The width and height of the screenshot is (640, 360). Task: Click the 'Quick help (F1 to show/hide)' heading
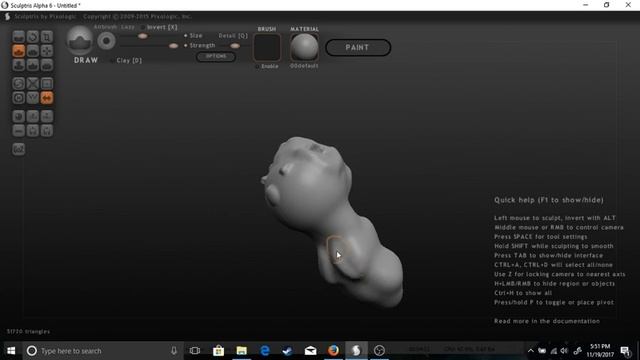point(549,200)
